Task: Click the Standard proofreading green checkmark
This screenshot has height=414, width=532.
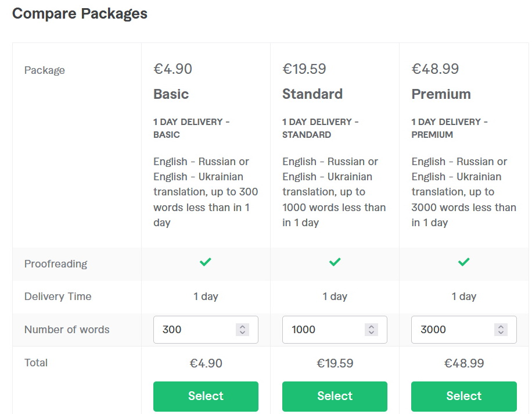Action: click(335, 262)
